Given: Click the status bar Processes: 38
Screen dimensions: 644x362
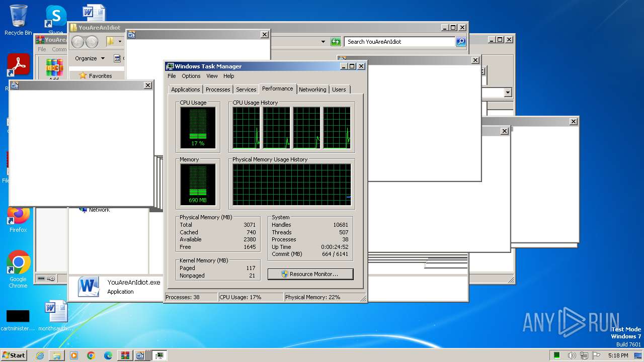Looking at the screenshot, I should tap(191, 297).
